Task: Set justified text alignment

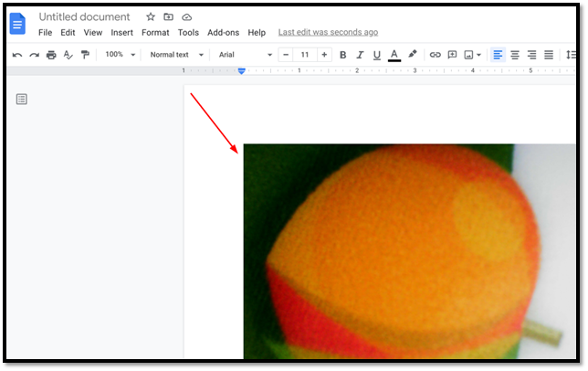Action: (x=549, y=55)
